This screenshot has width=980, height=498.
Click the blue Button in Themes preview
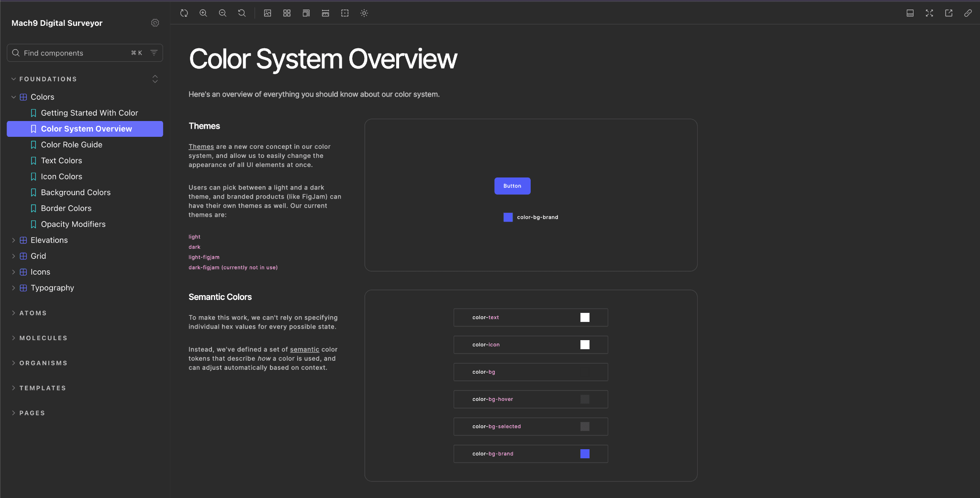(512, 186)
